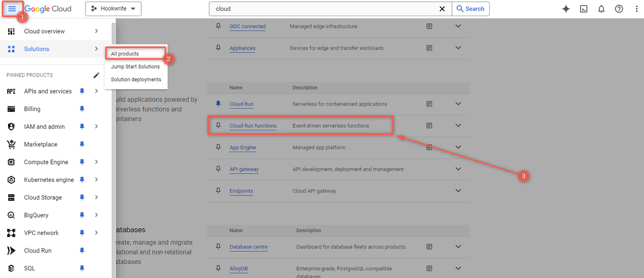
Task: Open the notifications bell
Action: point(601,9)
